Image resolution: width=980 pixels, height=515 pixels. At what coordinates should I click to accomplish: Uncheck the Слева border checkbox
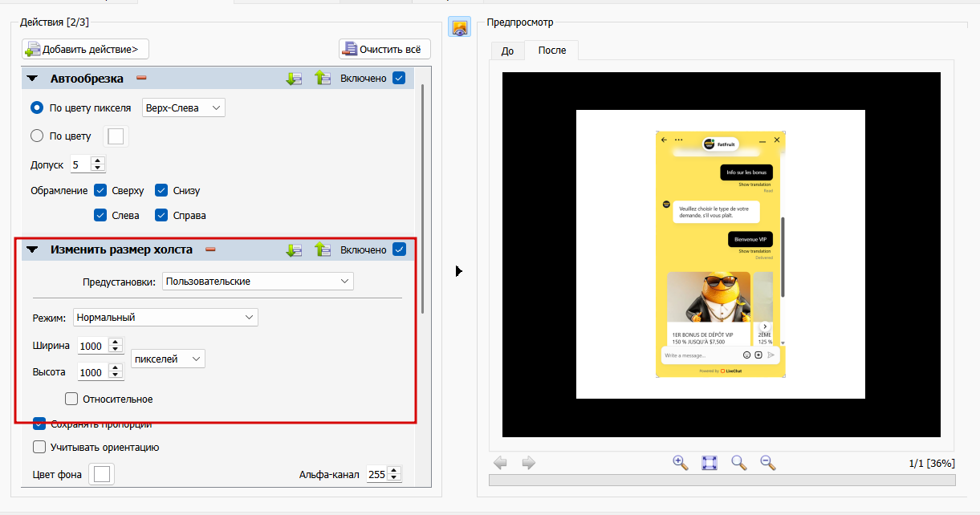[100, 215]
